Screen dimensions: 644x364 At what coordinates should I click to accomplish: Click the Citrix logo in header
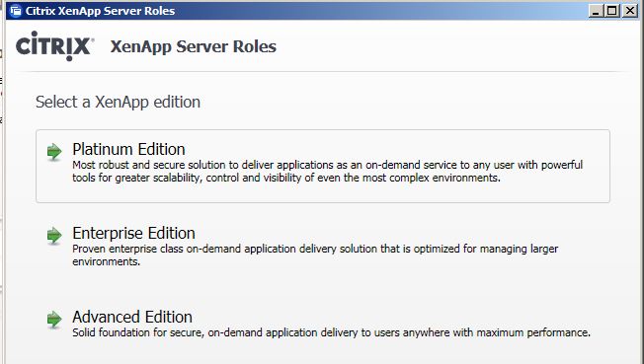[55, 46]
